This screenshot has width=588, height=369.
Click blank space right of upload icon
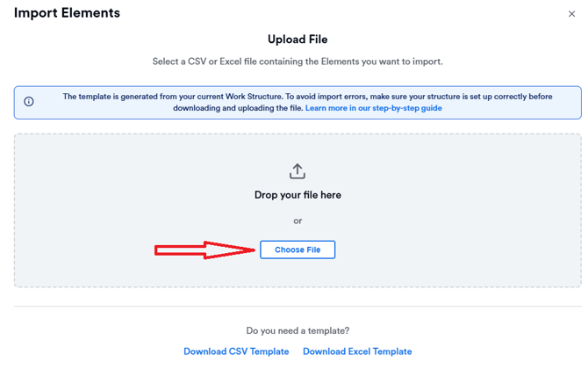421,171
